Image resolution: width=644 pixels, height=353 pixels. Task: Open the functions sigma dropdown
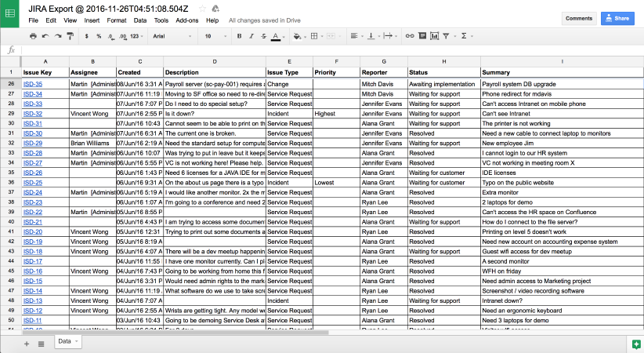coord(466,36)
